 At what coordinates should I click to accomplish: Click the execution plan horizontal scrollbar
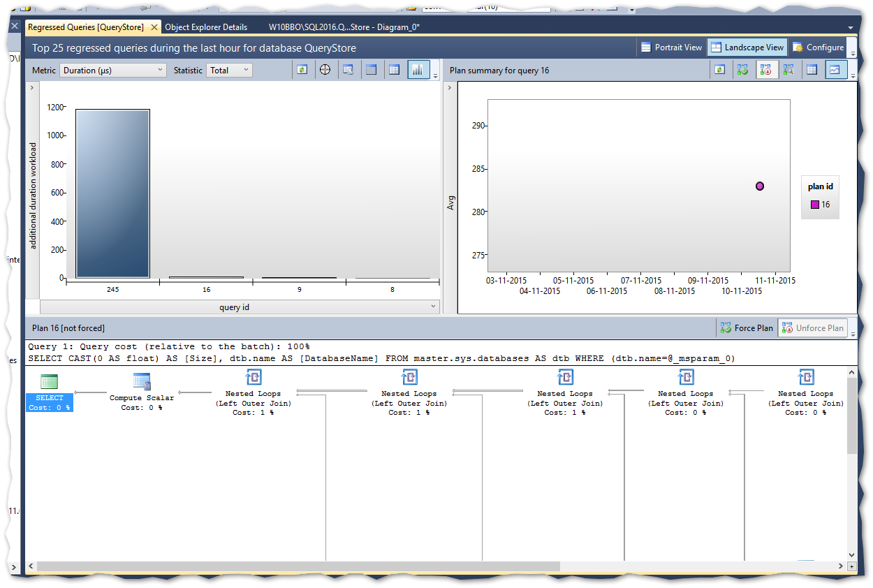click(x=298, y=566)
